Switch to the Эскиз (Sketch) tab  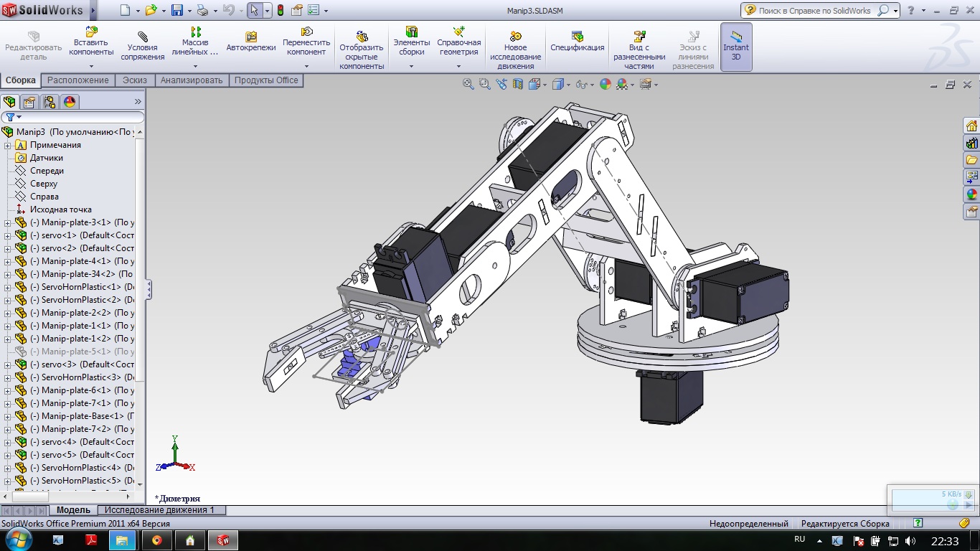coord(134,80)
